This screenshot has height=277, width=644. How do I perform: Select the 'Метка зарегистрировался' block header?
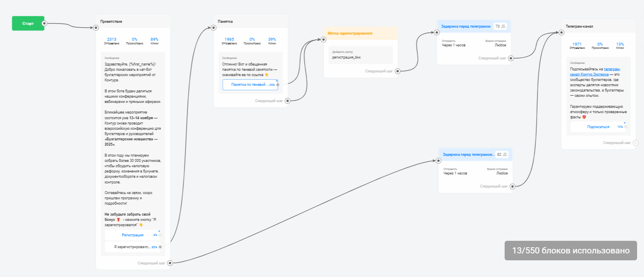(x=361, y=33)
